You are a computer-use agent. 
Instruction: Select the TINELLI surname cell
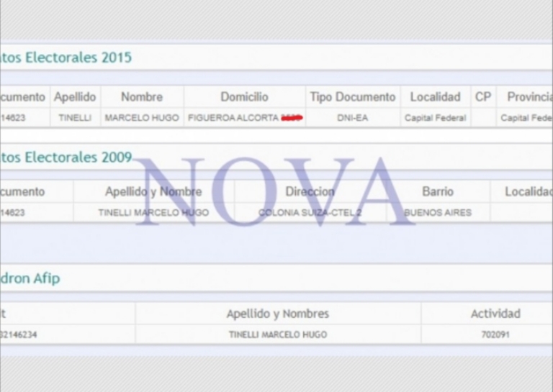tap(75, 118)
